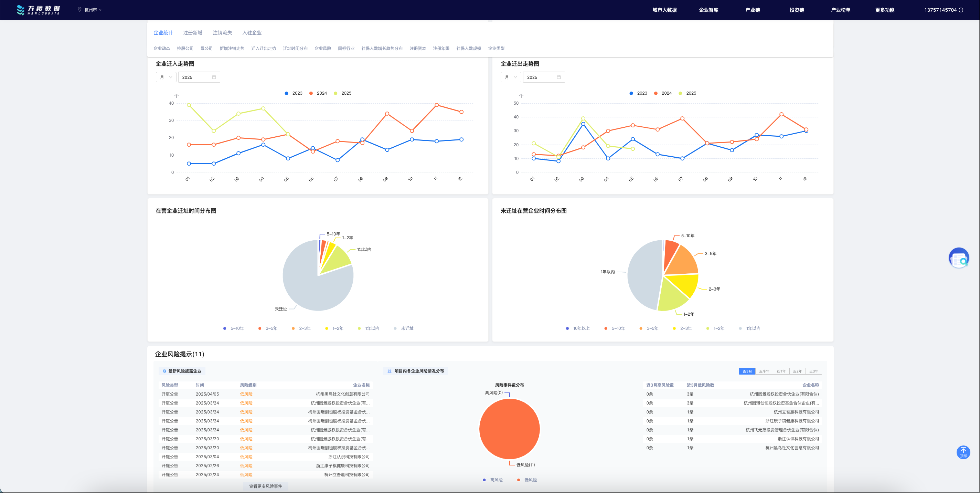Click the Wanlou Data logo icon
The image size is (980, 493).
coord(21,10)
